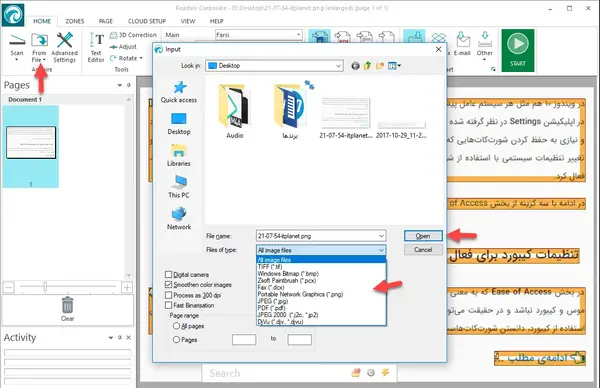Launch the Text Editor tool
Viewport: 600px width, 388px height.
96,47
